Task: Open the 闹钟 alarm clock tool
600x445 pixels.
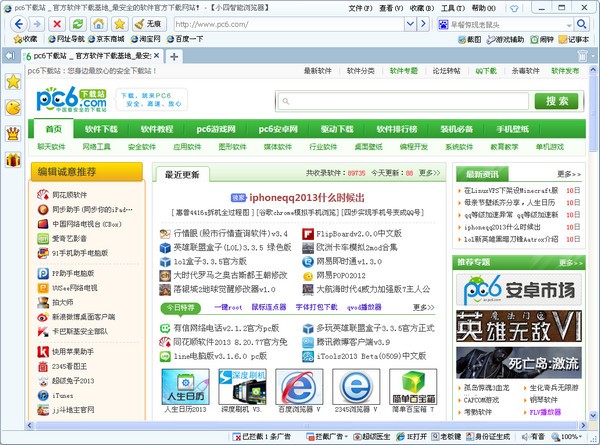Action: [542, 39]
